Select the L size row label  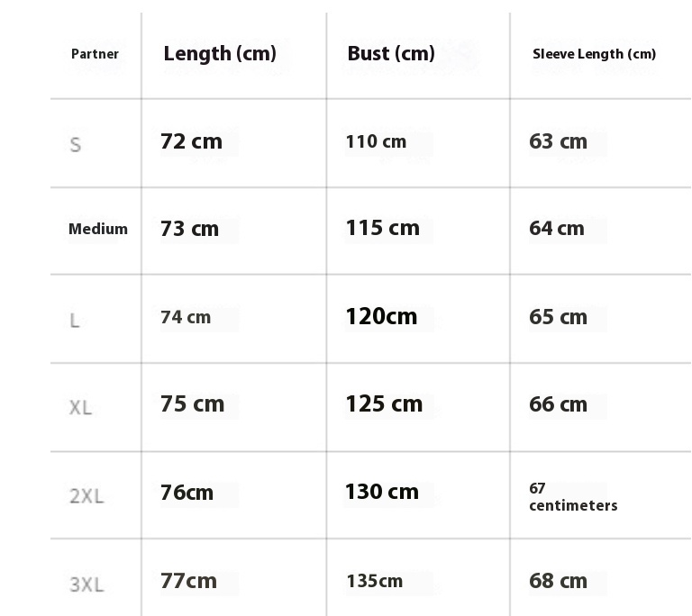pos(75,321)
